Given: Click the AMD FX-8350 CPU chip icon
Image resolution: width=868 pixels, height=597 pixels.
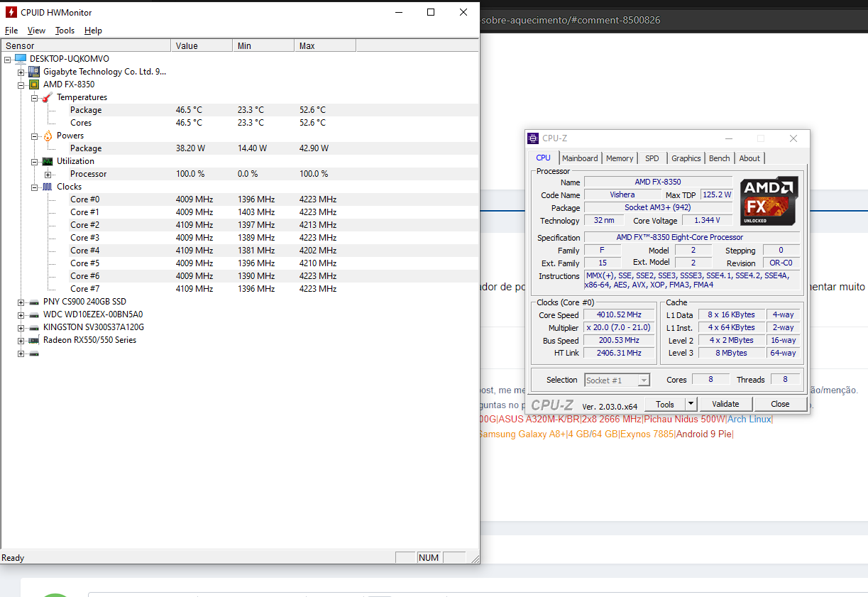Looking at the screenshot, I should coord(34,84).
